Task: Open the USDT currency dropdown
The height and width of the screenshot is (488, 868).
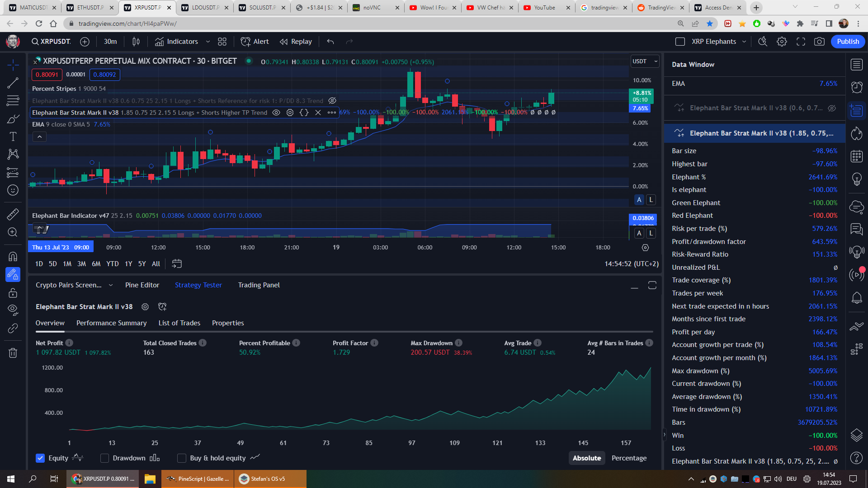Action: (x=645, y=61)
